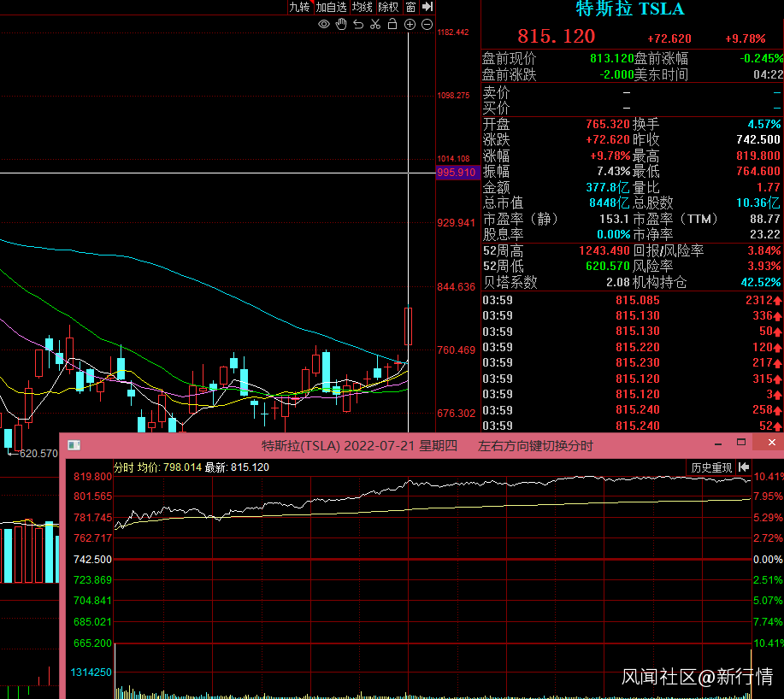Click the 1314250 volume axis label
This screenshot has height=699, width=784.
(91, 673)
